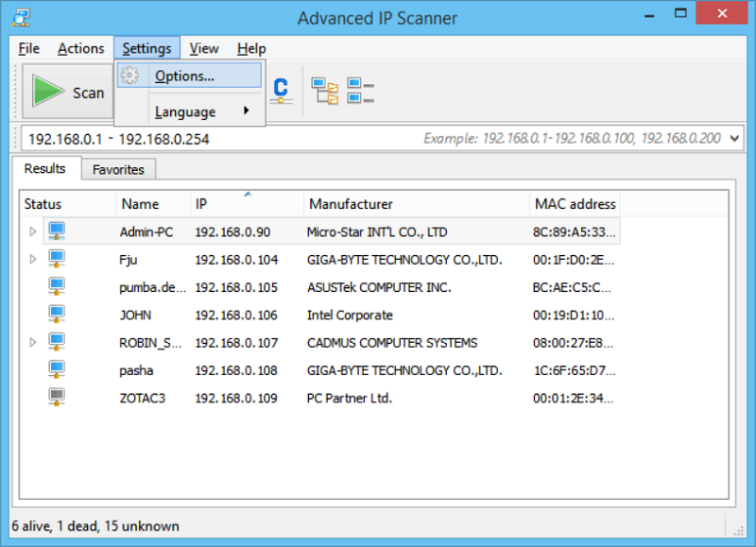Click the gear icon beside Options
This screenshot has height=547, width=756.
131,76
